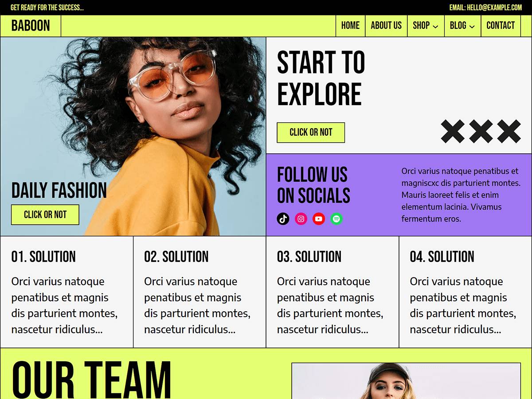The image size is (532, 399).
Task: Select the 04. Solution card text
Action: [x=463, y=305]
